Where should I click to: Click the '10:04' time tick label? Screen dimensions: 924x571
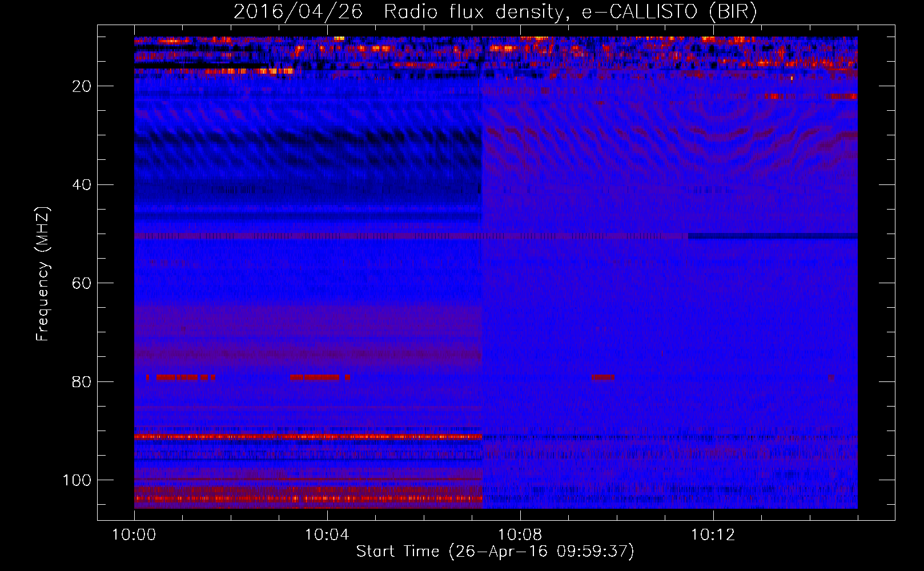327,535
